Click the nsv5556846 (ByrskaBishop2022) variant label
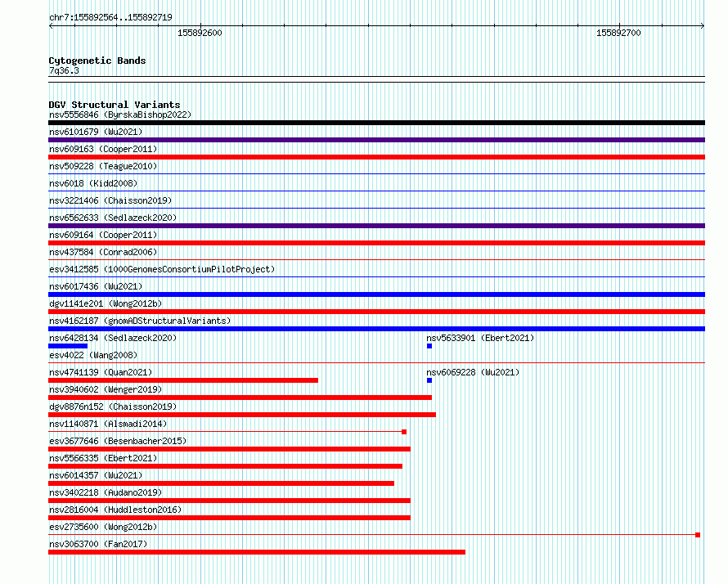This screenshot has width=728, height=584. tap(120, 115)
